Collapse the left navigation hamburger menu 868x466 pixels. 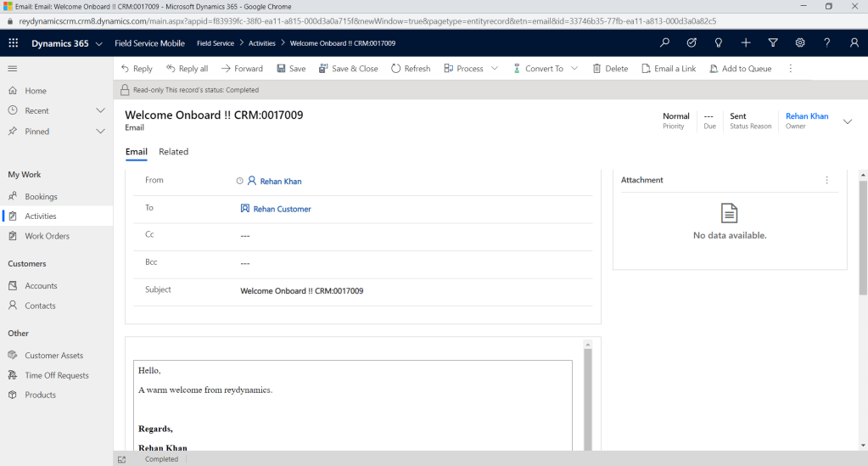[13, 69]
